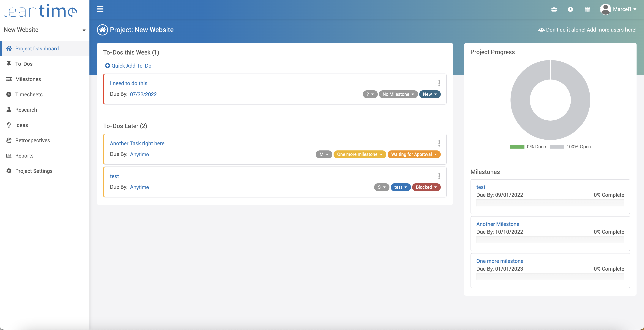Open the 'Another Milestone' link

[x=498, y=224]
